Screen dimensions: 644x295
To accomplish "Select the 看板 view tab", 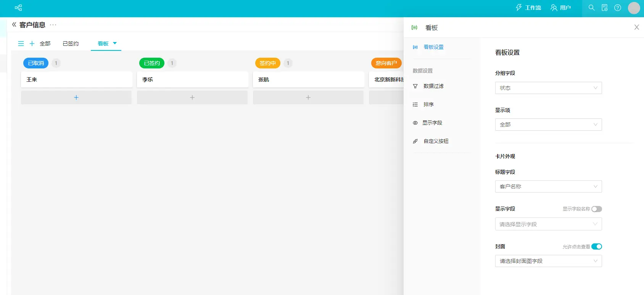I will point(103,44).
